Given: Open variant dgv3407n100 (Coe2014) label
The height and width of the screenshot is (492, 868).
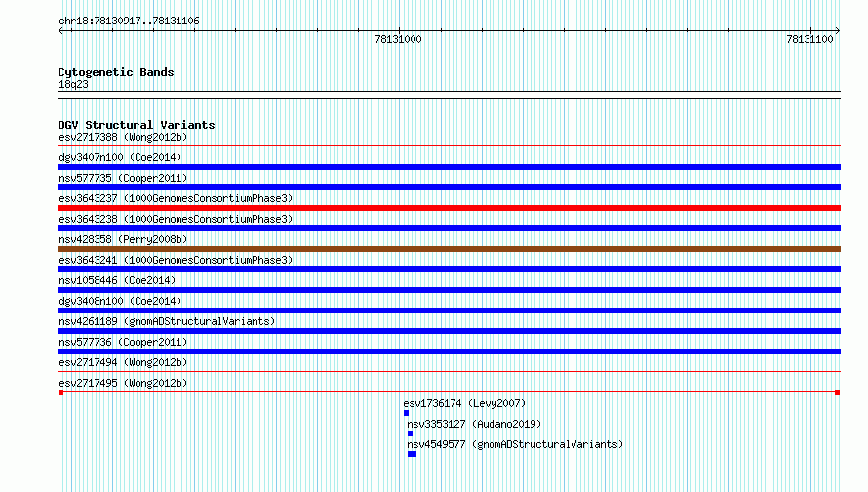Looking at the screenshot, I should 120,157.
